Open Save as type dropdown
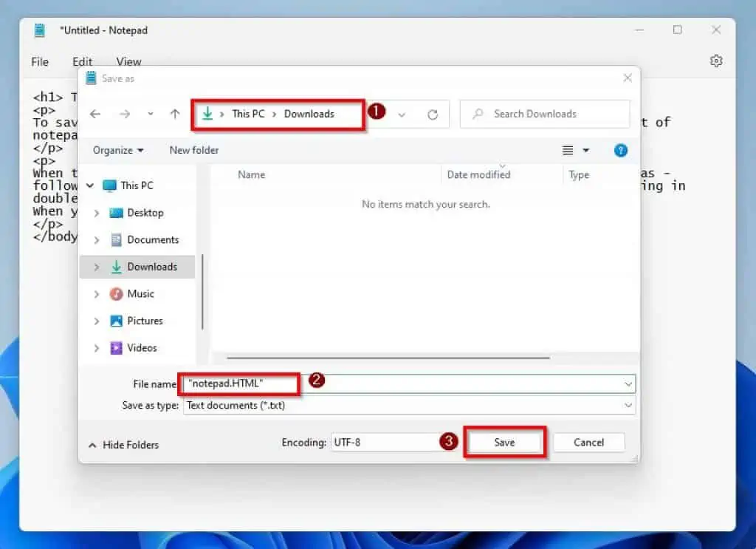Viewport: 756px width, 549px height. coord(409,405)
